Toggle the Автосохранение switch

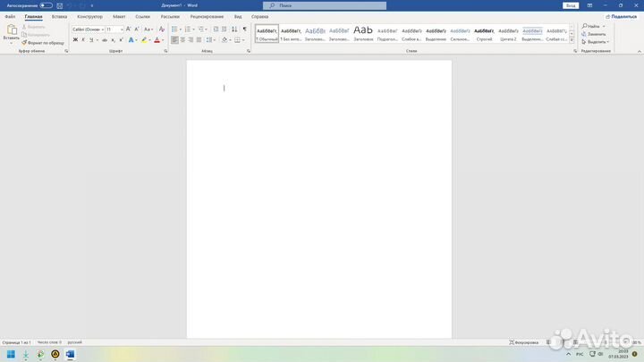46,5
